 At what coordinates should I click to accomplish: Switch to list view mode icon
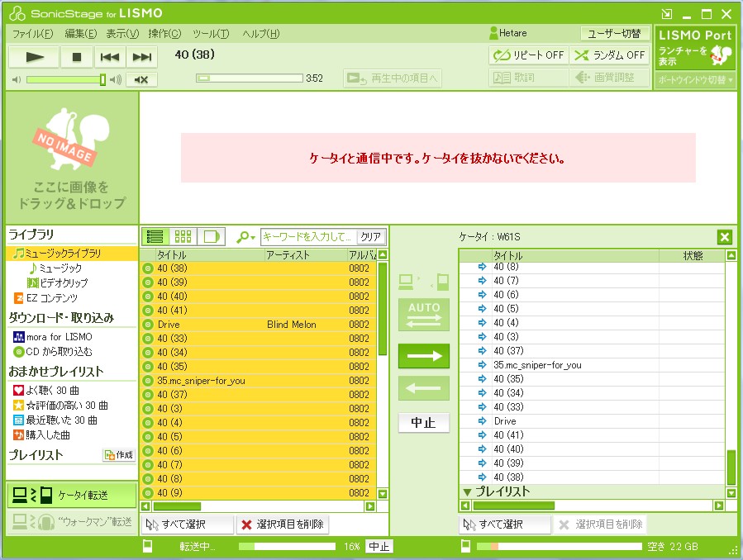point(155,236)
